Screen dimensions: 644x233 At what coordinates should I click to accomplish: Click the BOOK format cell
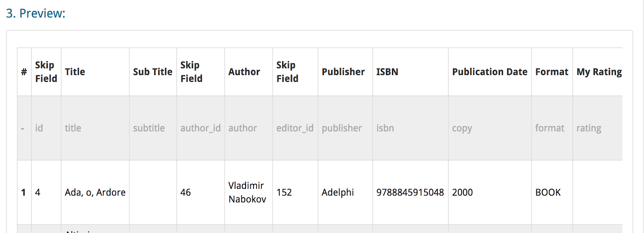[548, 192]
